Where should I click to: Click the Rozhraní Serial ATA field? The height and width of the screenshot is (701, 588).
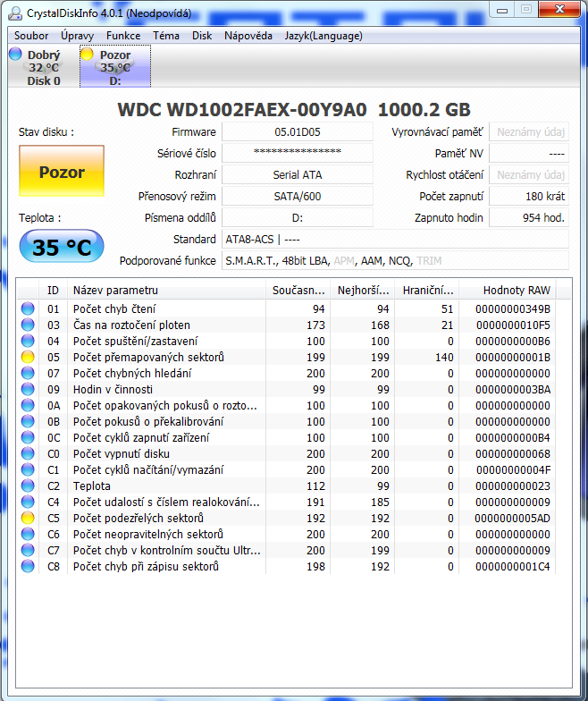[298, 175]
